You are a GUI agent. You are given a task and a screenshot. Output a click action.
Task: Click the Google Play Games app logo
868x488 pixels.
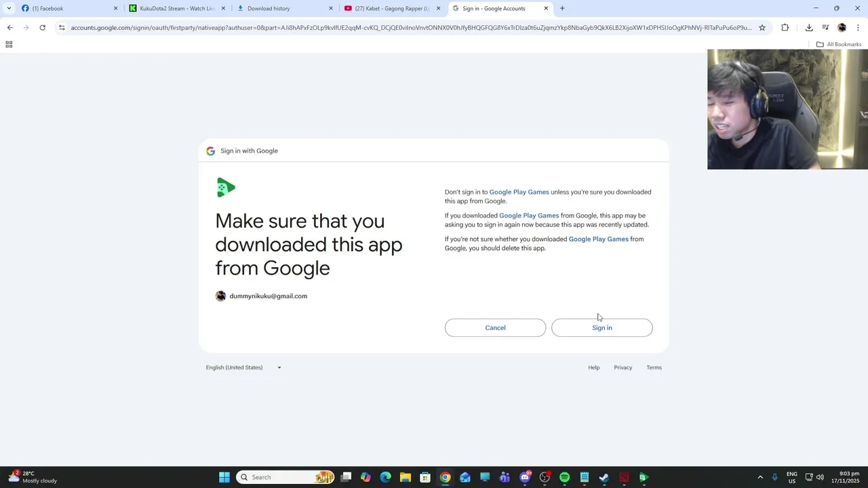click(x=226, y=187)
